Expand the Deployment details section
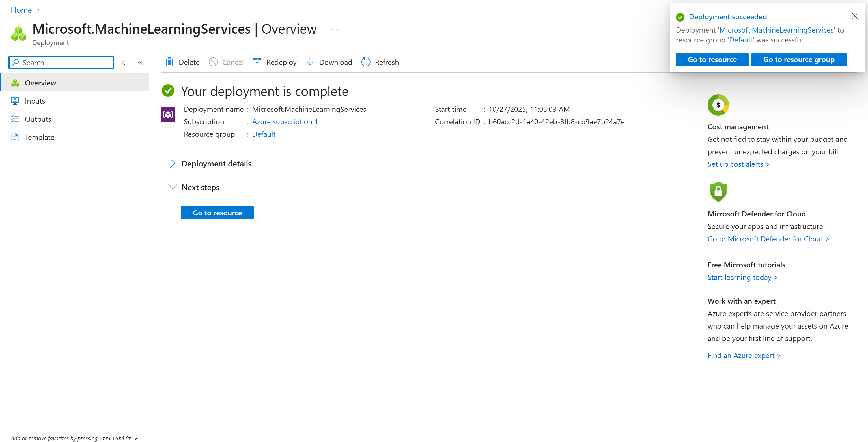 point(173,164)
